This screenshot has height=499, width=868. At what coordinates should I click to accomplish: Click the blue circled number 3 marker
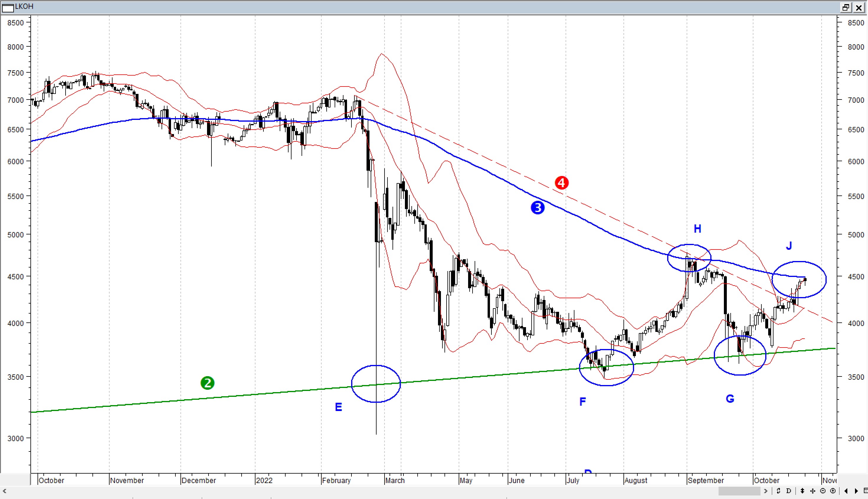click(x=538, y=208)
